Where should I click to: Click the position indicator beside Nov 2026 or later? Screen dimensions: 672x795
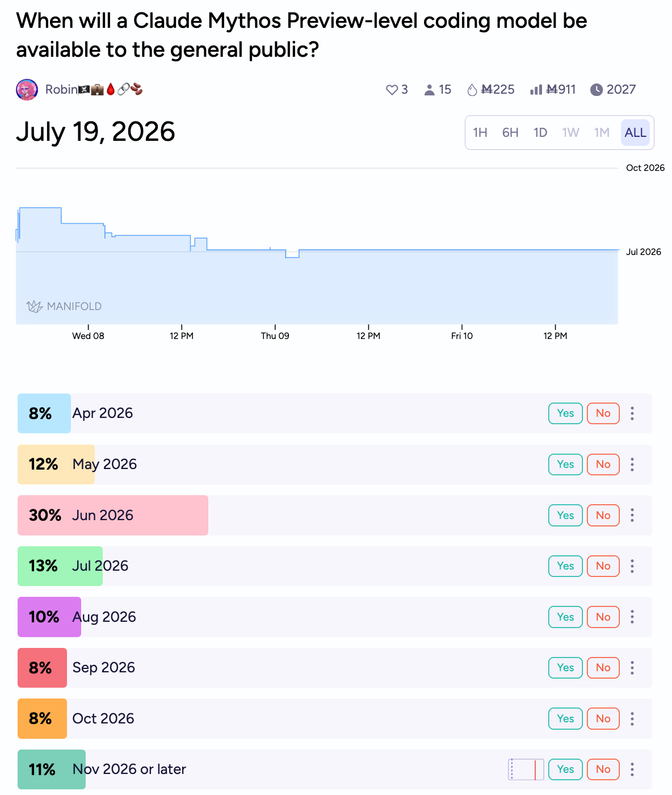526,769
